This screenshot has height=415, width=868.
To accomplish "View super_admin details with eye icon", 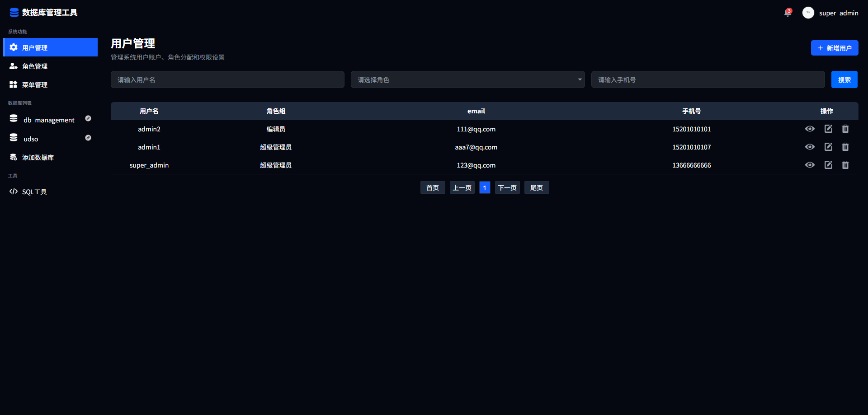I will [810, 165].
